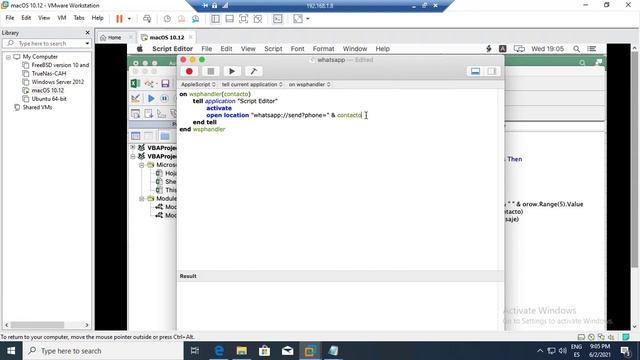Expand the first VBAProject tree node
The height and width of the screenshot is (360, 640).
(x=133, y=147)
